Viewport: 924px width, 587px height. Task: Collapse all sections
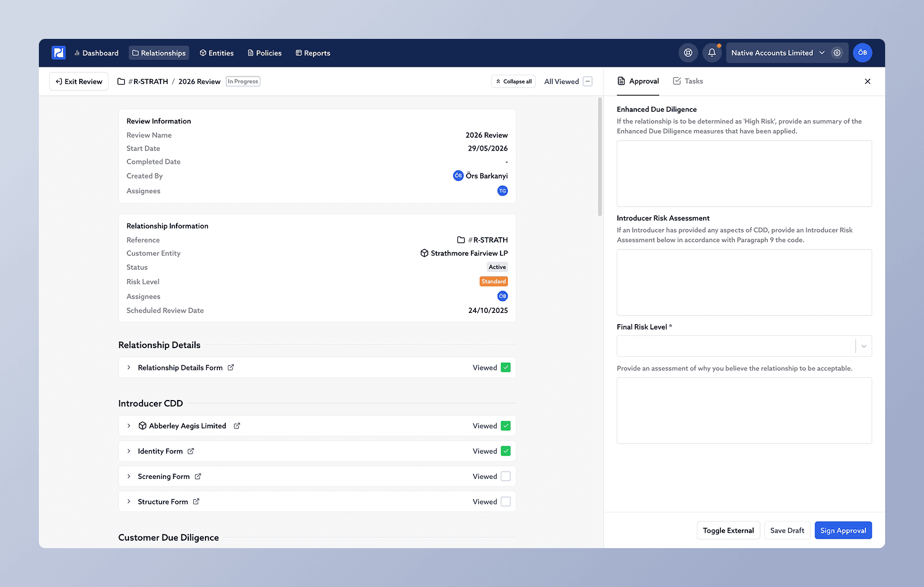tap(514, 81)
